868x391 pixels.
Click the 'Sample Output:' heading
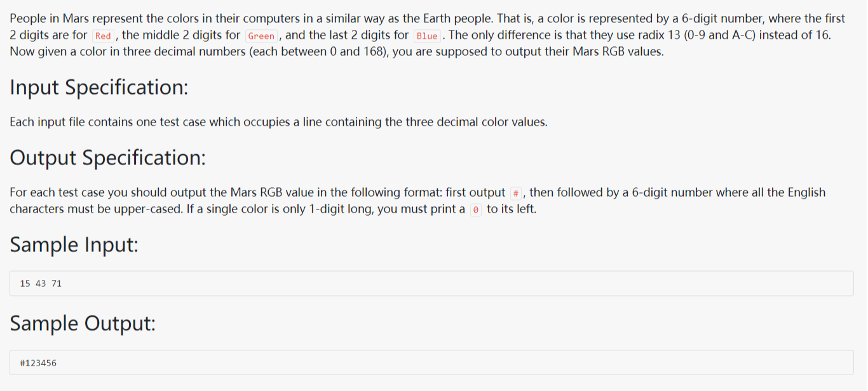(x=83, y=324)
